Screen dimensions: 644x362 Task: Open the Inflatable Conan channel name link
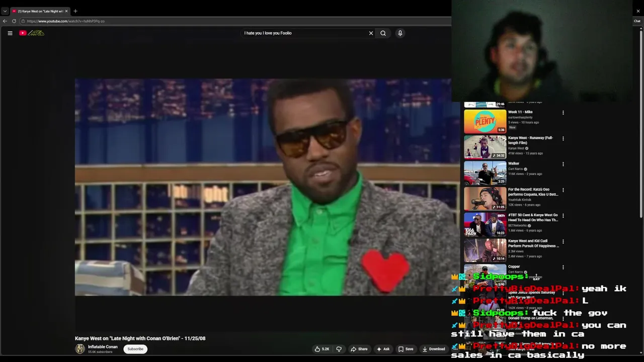pos(103,347)
